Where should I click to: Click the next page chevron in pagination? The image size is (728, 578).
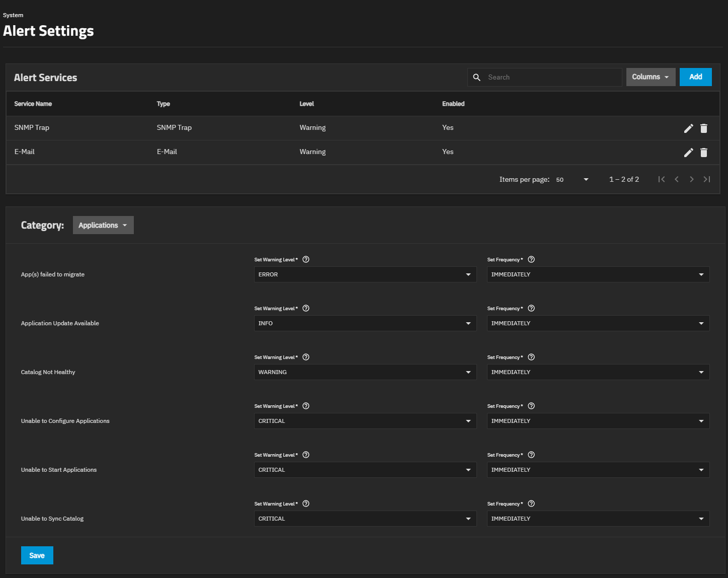click(x=692, y=179)
